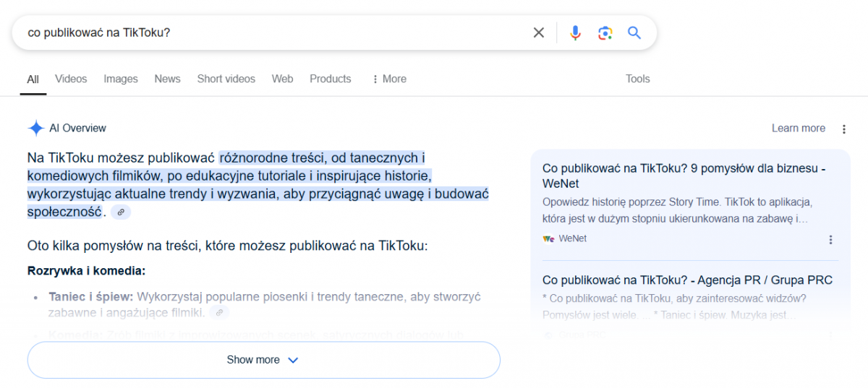Open the Products tab
Viewport: 868px width, 388px height.
pos(331,79)
